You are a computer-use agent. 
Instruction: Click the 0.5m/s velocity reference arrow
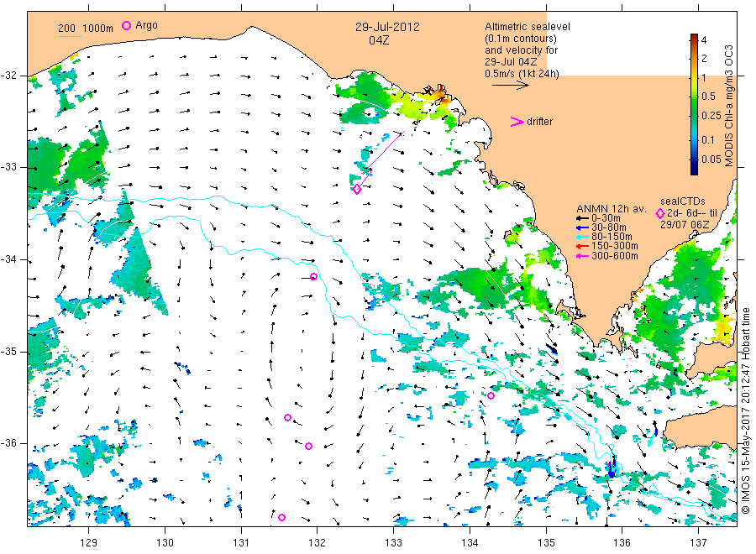click(511, 86)
